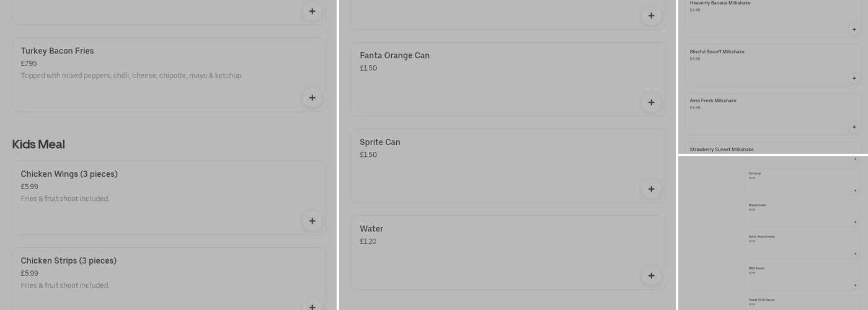Add Mayonnaise with its plus icon
Screen dimensions: 868x310
click(855, 222)
